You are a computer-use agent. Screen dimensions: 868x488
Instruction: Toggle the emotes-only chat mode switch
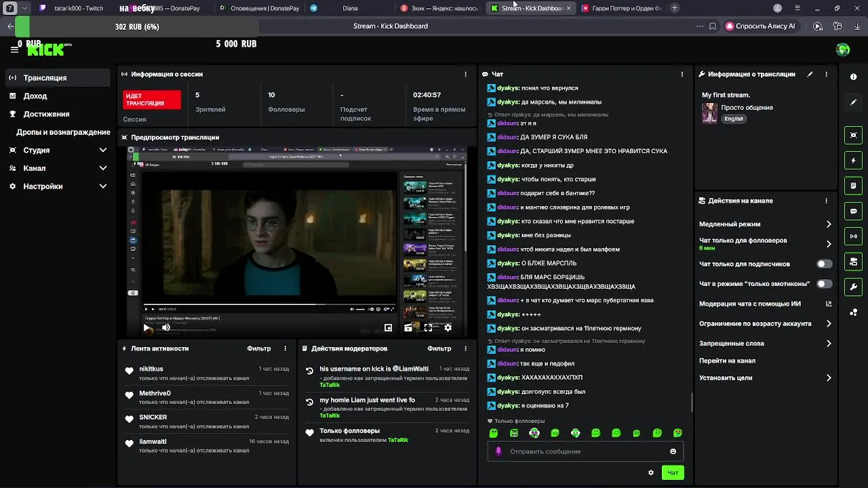[x=824, y=284]
